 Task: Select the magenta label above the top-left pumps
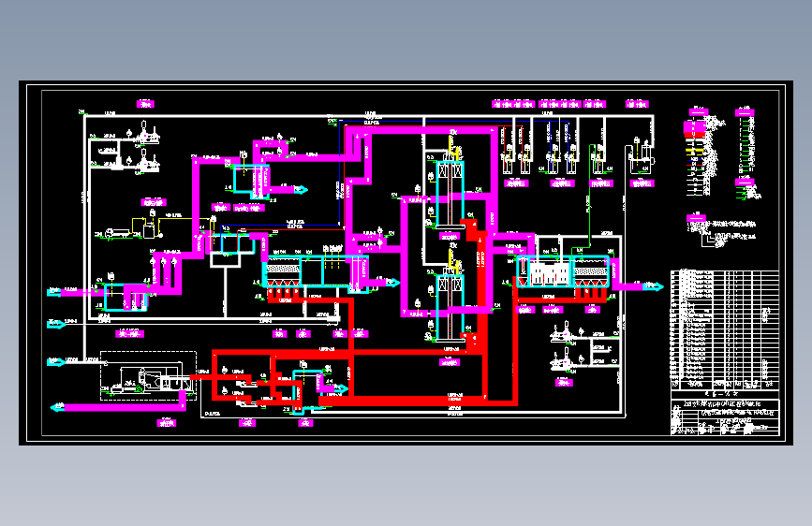pos(145,104)
